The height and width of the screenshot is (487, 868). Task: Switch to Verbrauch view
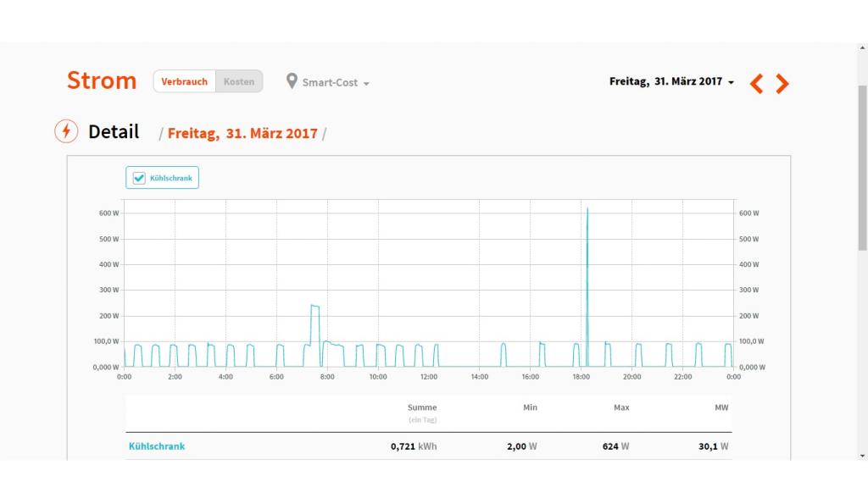coord(184,81)
